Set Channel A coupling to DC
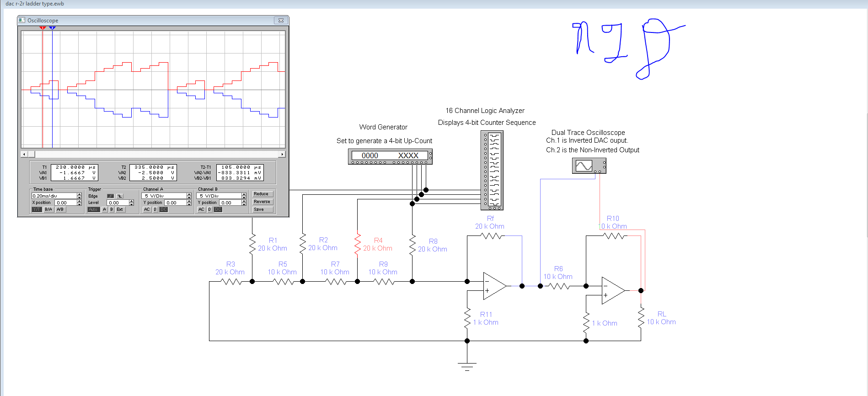This screenshot has width=868, height=396. coord(163,209)
